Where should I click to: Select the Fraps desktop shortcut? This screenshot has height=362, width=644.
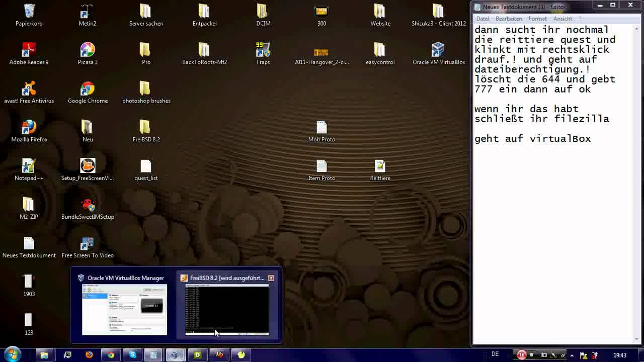point(263,53)
